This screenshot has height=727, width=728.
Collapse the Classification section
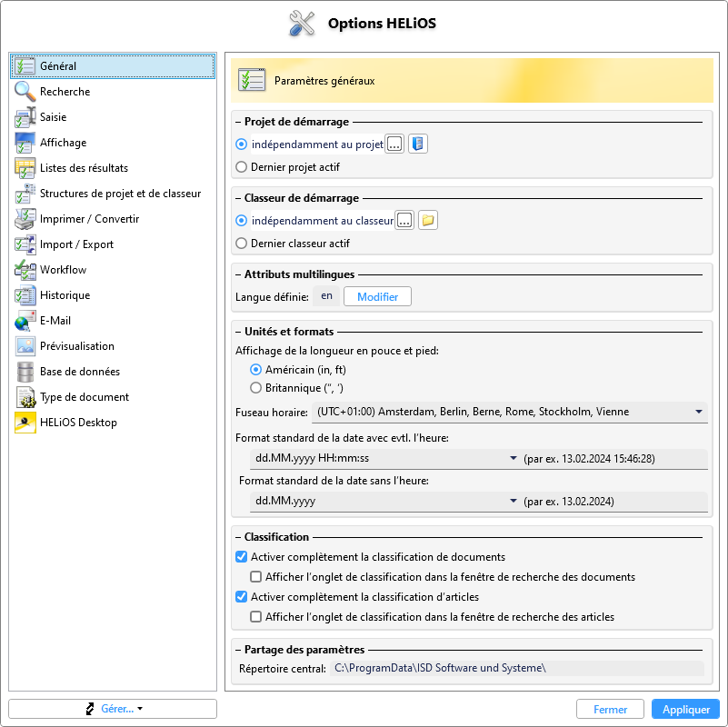tap(238, 537)
